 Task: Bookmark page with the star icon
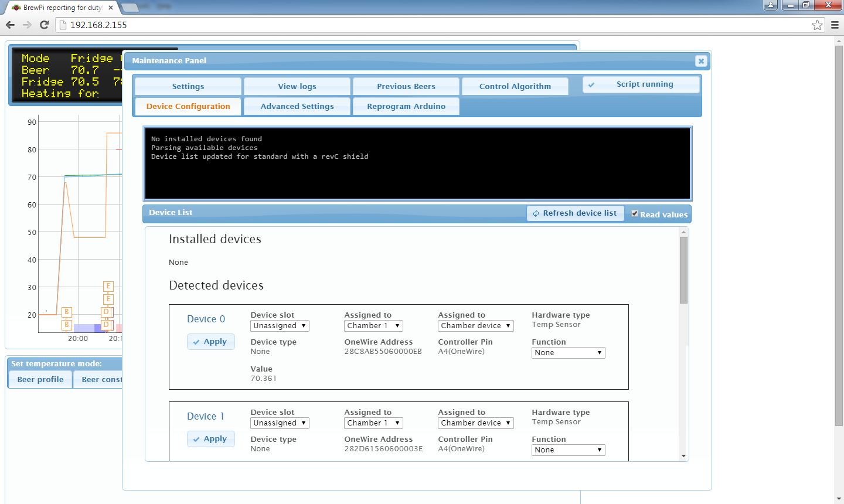pyautogui.click(x=817, y=25)
